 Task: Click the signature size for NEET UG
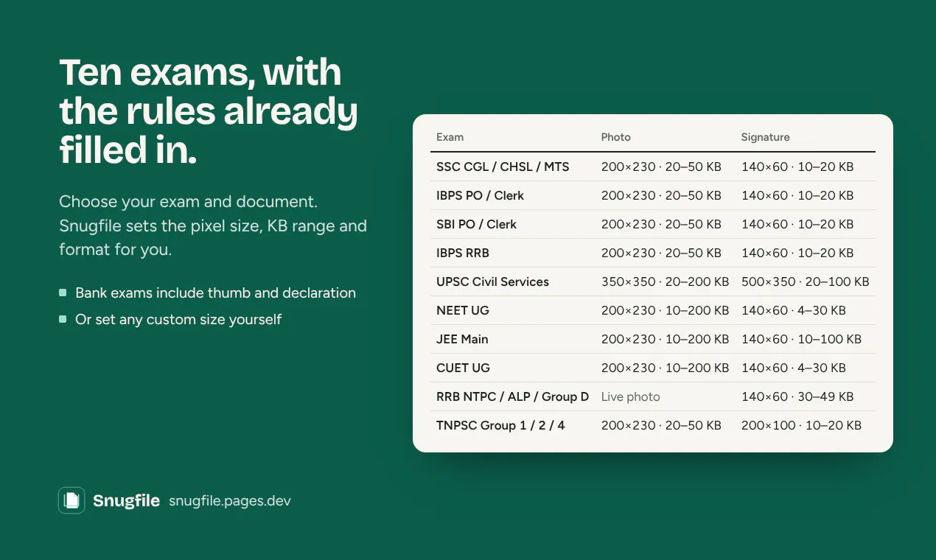coord(794,310)
